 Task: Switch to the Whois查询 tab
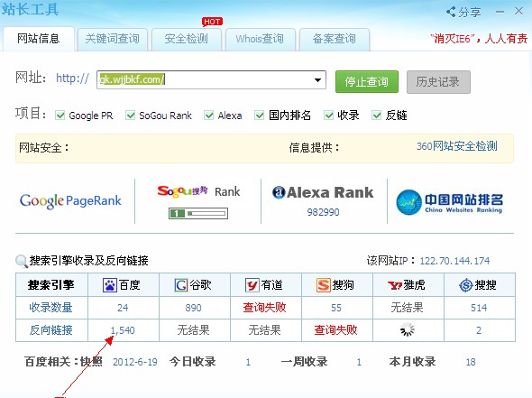[260, 39]
